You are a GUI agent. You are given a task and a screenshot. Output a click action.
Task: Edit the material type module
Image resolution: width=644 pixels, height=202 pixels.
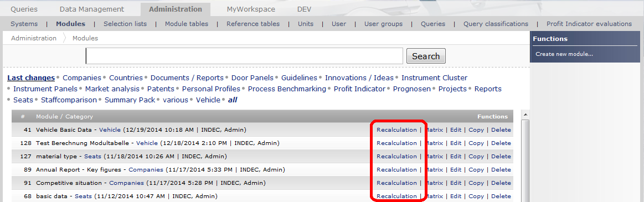pos(456,156)
